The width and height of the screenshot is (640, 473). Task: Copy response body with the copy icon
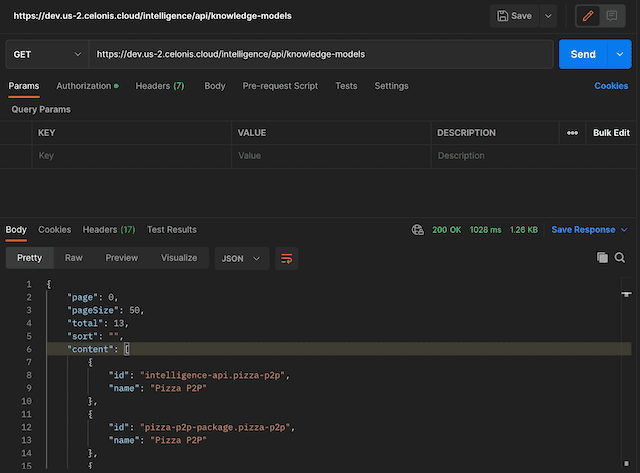pos(602,258)
